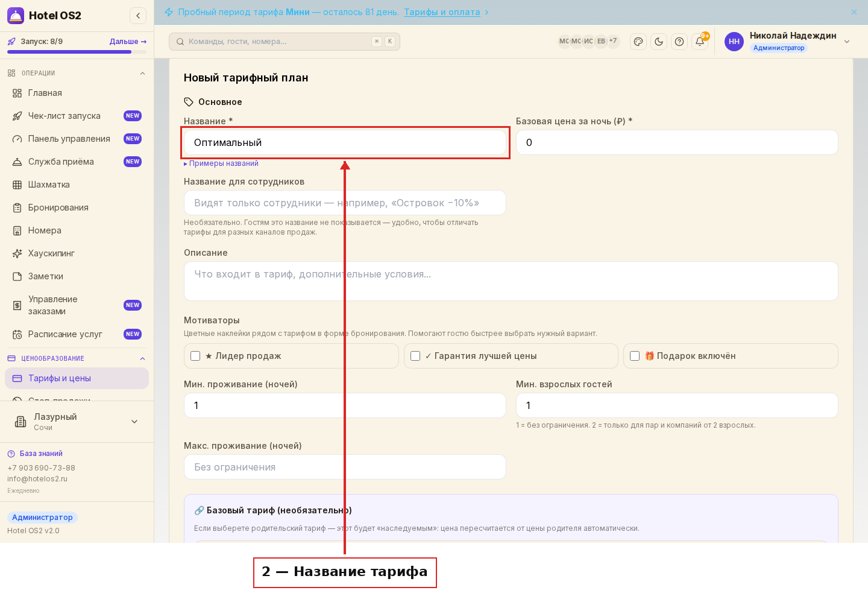Open Панель управления
The width and height of the screenshot is (868, 602).
77,139
